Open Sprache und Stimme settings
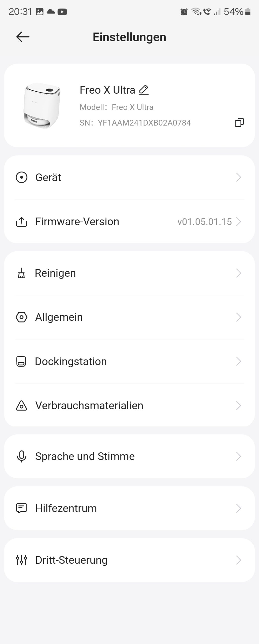 click(x=129, y=456)
